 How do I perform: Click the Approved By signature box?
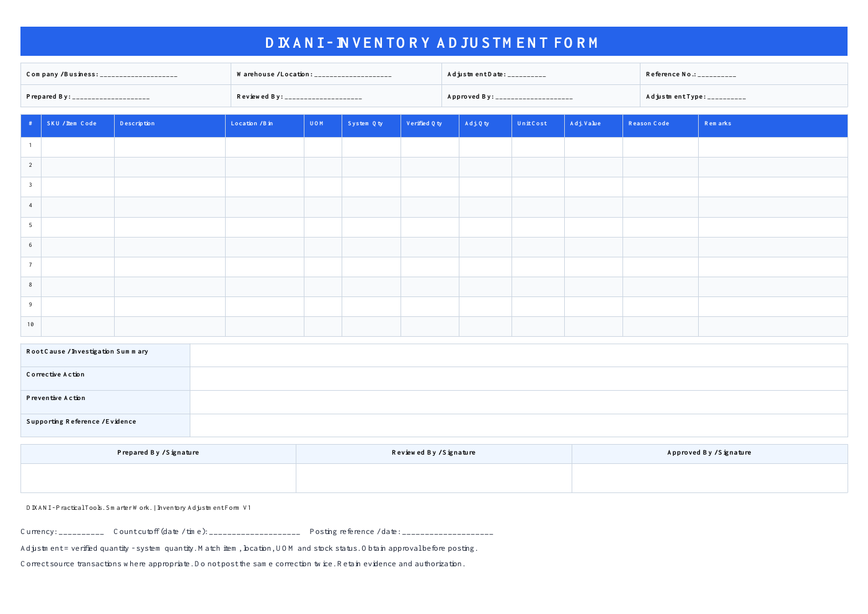point(710,478)
